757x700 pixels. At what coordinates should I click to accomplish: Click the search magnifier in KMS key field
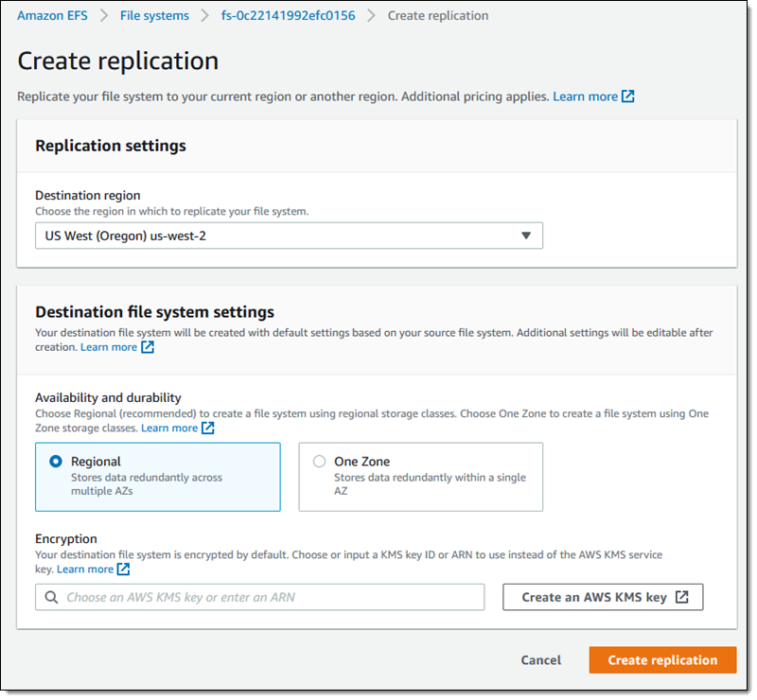(51, 597)
